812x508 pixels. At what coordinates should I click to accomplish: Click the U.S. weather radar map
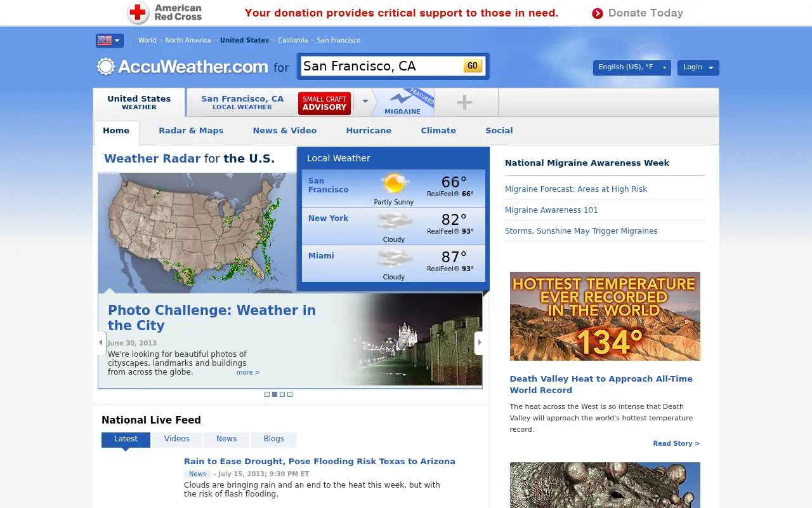click(x=197, y=232)
